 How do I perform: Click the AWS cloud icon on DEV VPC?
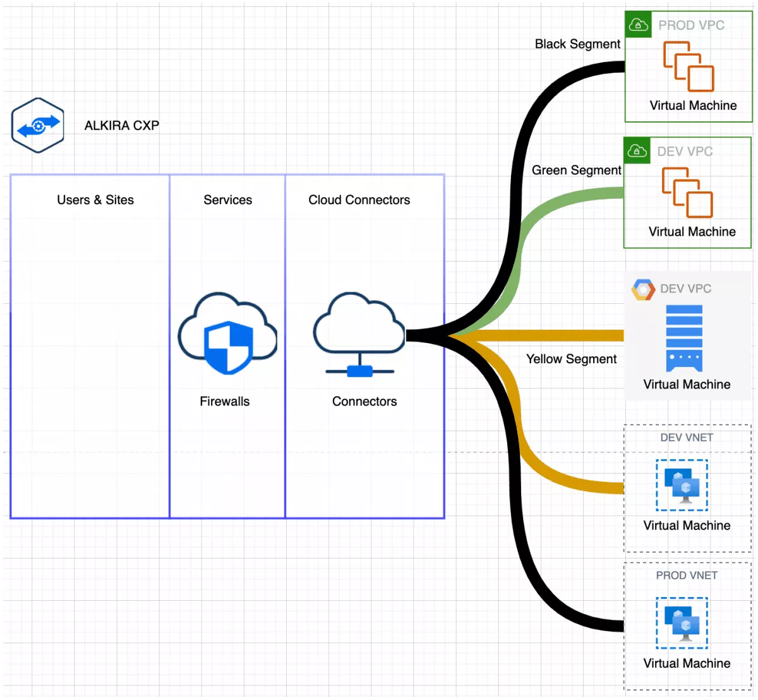pyautogui.click(x=638, y=150)
